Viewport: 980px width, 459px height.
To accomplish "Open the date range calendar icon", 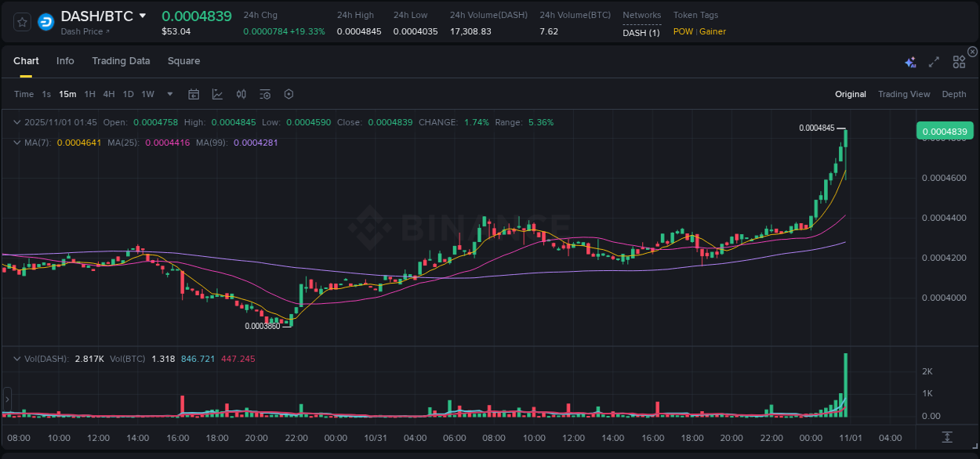I will tap(194, 94).
